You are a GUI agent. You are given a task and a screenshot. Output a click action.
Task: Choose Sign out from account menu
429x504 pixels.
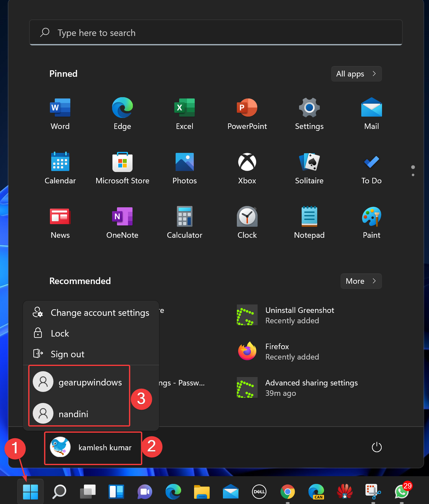pos(91,354)
